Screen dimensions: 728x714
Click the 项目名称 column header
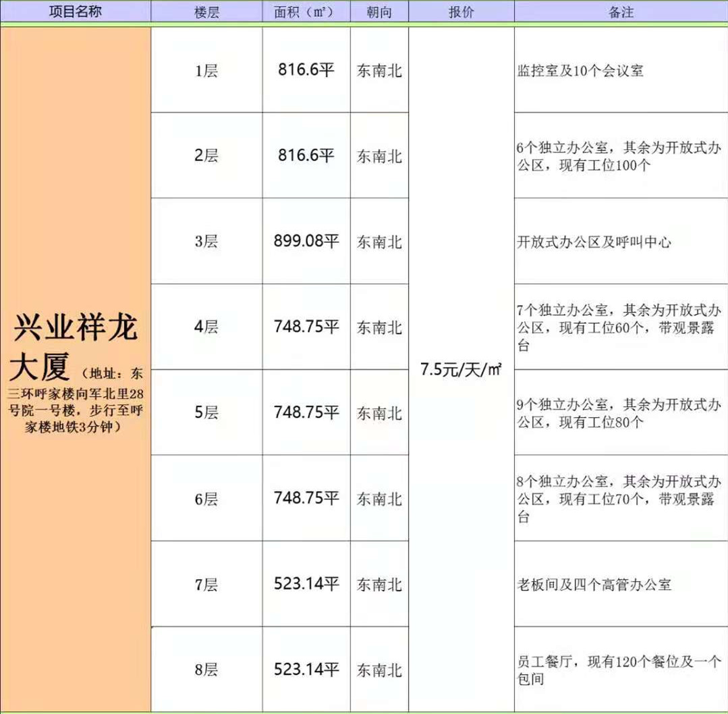click(75, 11)
